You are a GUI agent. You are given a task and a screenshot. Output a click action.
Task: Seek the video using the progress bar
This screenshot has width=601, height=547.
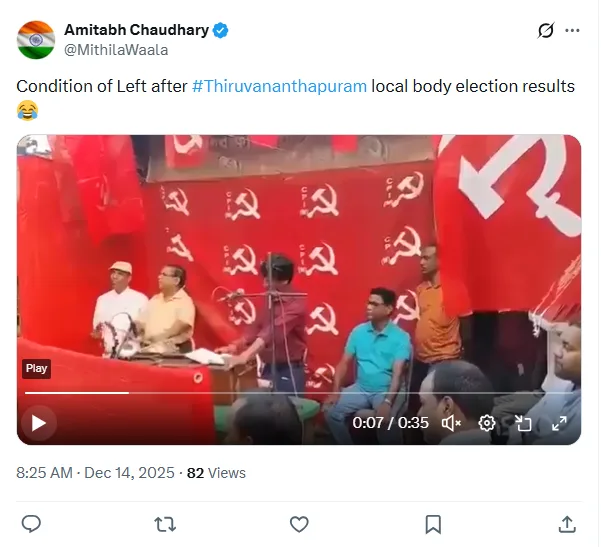[299, 393]
